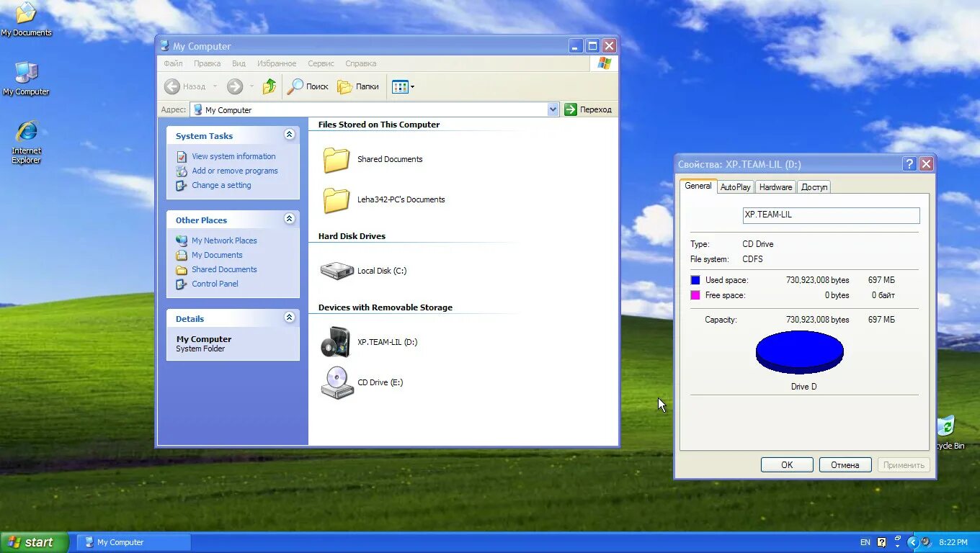Click the XP.TEAM-LIL volume label field
Viewport: 980px width, 553px height.
tap(832, 215)
